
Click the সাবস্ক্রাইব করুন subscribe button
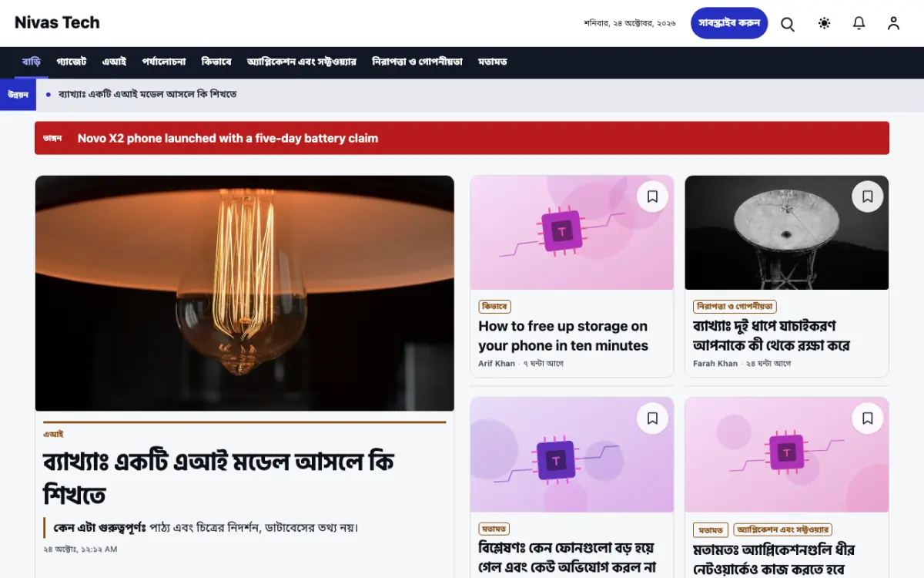coord(729,23)
